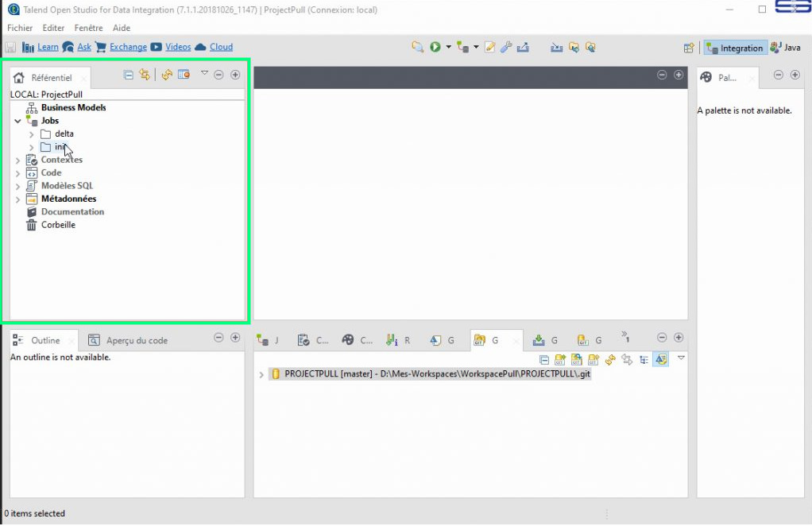Expand the Contextes node

pyautogui.click(x=17, y=161)
